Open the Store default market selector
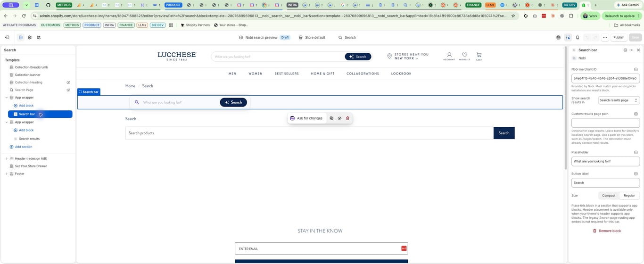The height and width of the screenshot is (264, 644). click(x=312, y=37)
